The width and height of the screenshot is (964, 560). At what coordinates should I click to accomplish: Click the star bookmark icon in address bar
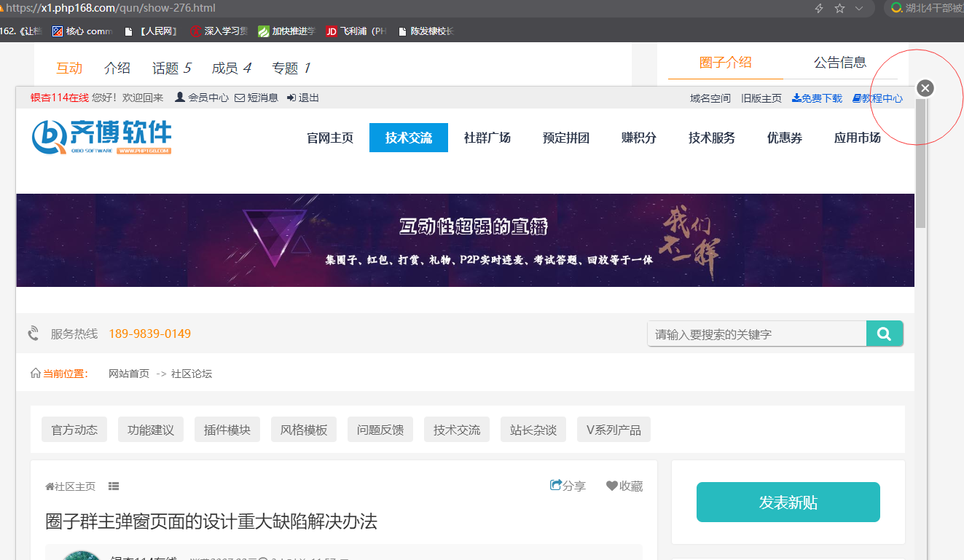839,8
